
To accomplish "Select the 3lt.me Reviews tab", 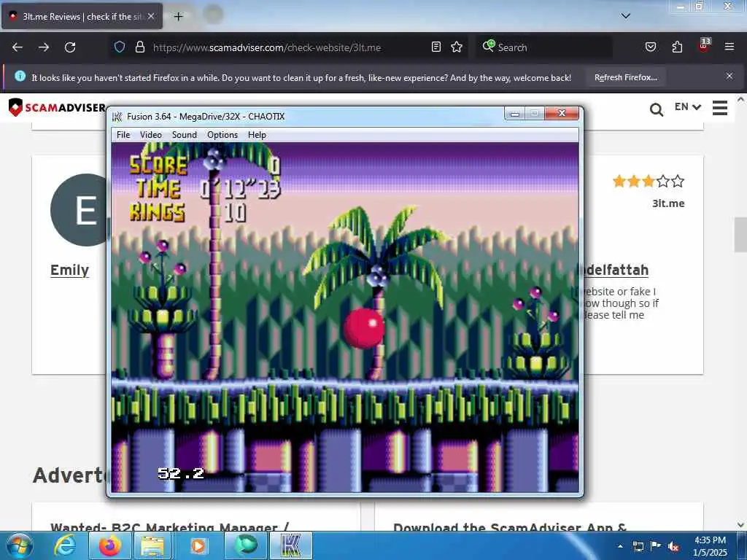I will pos(82,17).
